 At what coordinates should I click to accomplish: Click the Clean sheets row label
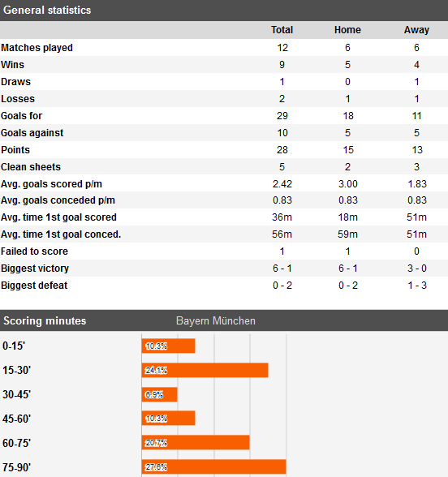coord(31,167)
